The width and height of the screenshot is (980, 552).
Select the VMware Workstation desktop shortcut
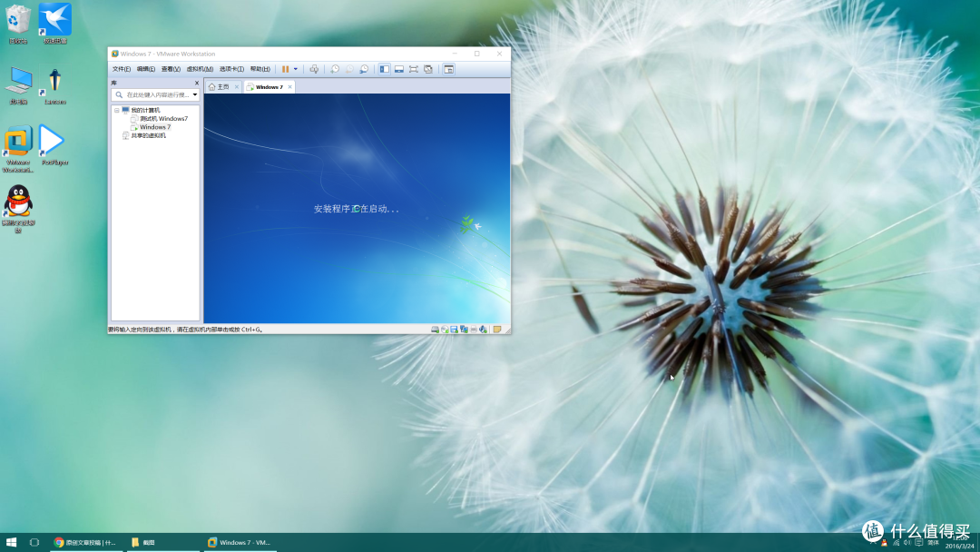coord(18,149)
